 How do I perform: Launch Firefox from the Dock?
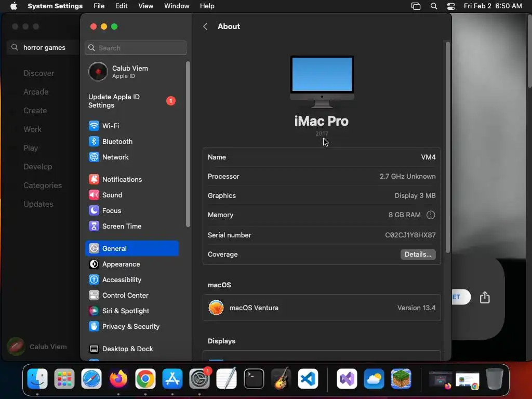[118, 379]
